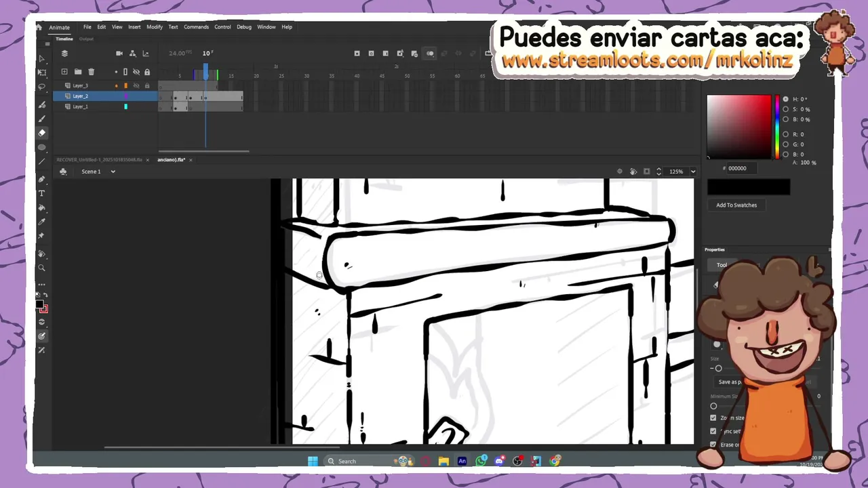868x488 pixels.
Task: Select the Classic Brush tool
Action: (x=41, y=119)
